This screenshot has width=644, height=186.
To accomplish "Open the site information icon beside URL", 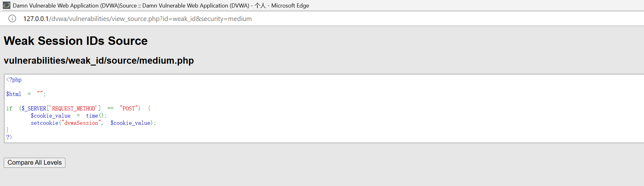I will 12,19.
